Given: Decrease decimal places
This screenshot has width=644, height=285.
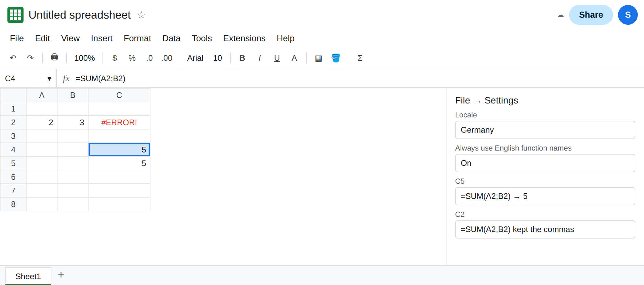Looking at the screenshot, I should click(150, 58).
